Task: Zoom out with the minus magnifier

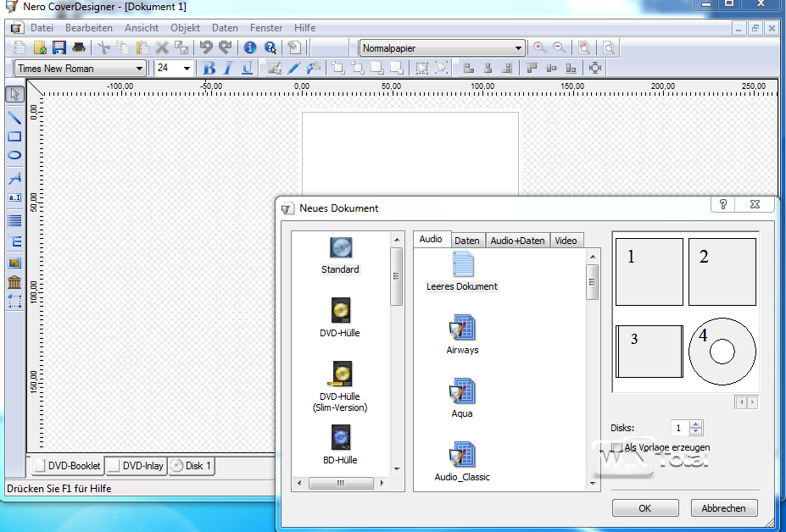Action: click(x=559, y=48)
